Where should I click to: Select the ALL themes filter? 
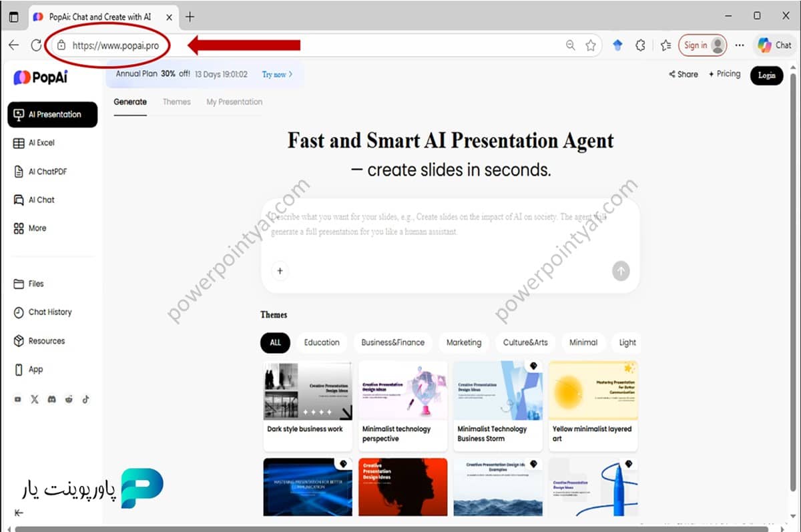coord(275,342)
